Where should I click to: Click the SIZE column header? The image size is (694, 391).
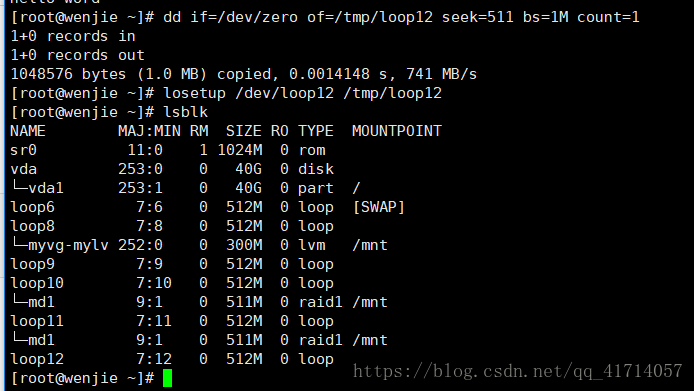244,131
